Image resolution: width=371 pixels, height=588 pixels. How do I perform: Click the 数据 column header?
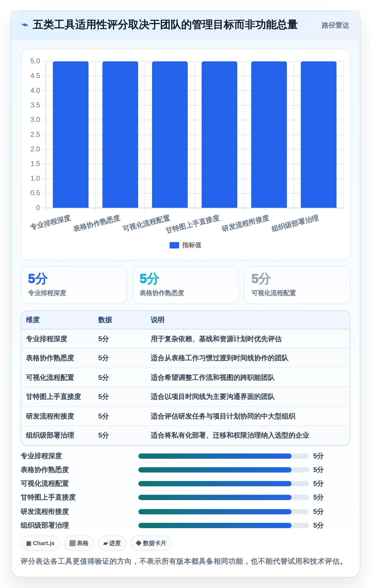pyautogui.click(x=105, y=320)
